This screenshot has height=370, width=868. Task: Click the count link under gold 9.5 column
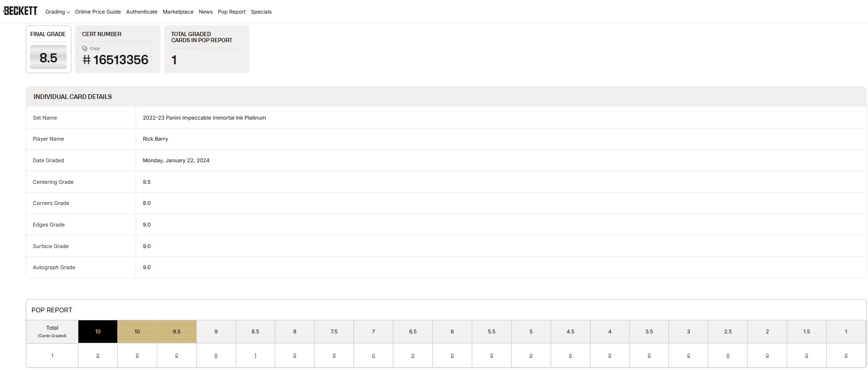pos(177,355)
